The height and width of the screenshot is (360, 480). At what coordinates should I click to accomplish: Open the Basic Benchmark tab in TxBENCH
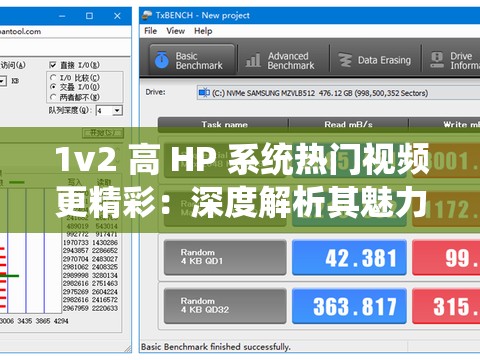click(x=192, y=60)
